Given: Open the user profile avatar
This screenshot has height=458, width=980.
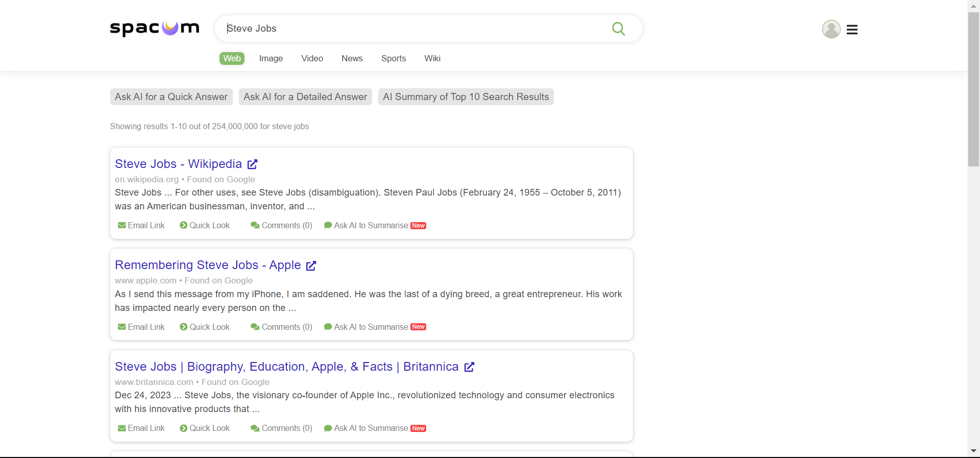Looking at the screenshot, I should click(x=831, y=29).
